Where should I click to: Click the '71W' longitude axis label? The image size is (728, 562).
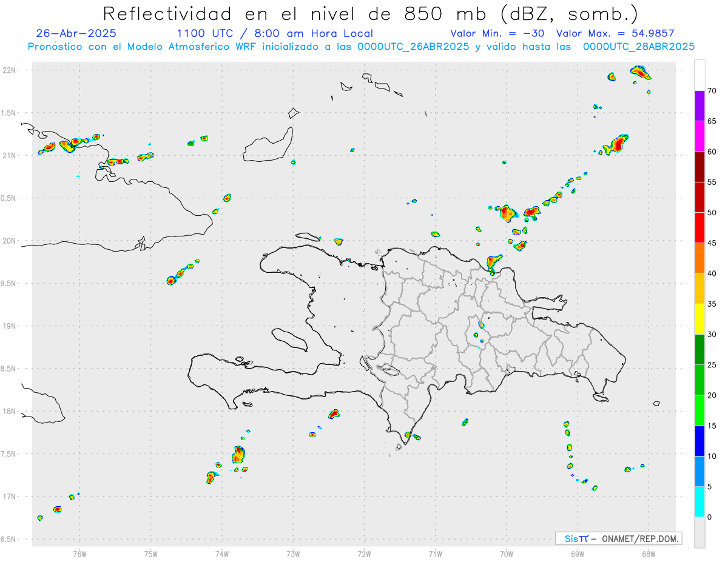435,554
